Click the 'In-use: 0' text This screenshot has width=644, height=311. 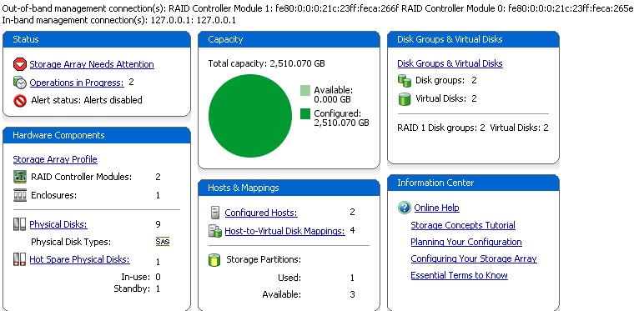[x=140, y=277]
